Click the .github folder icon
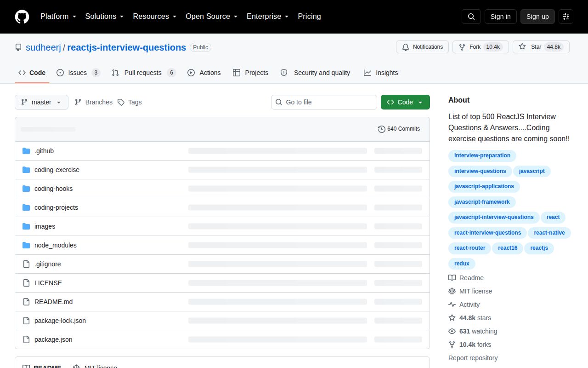Screen dimensions: 588x368 tap(26, 151)
